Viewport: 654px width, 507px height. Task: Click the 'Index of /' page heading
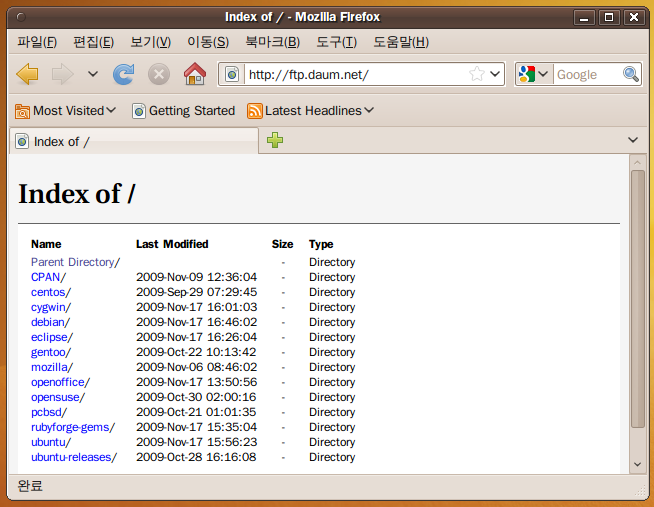coord(77,194)
